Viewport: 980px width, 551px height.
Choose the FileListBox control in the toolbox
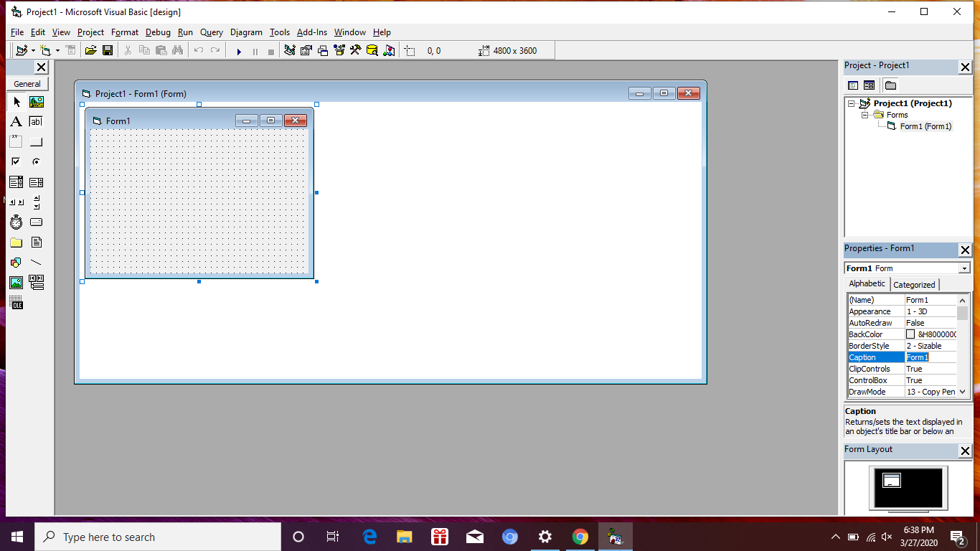point(37,242)
